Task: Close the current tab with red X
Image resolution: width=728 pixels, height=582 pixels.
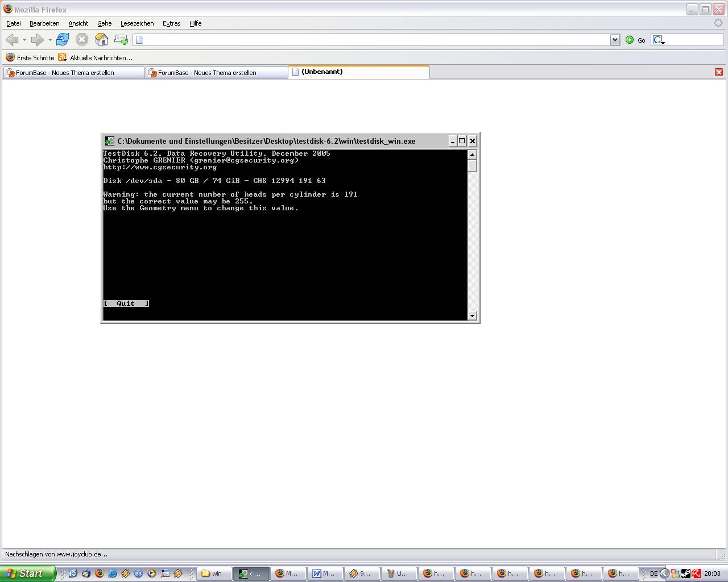Action: 719,72
